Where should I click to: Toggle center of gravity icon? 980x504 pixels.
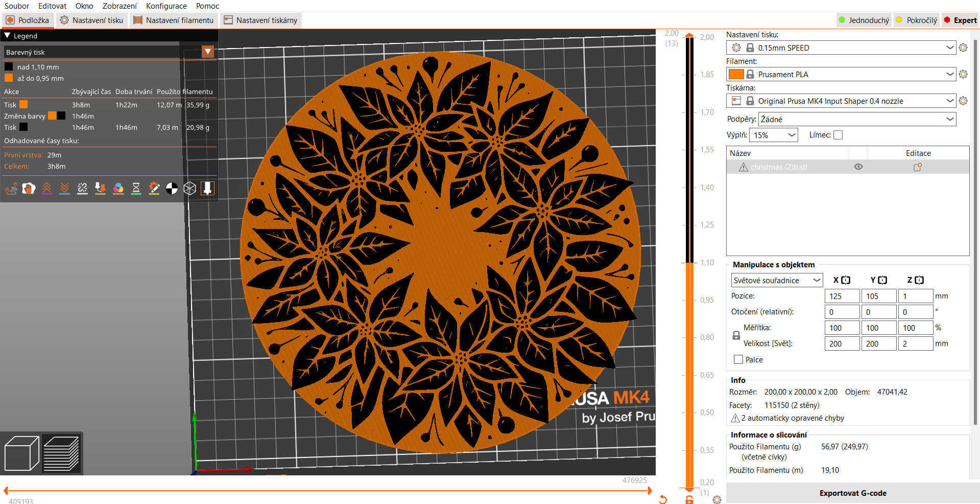pyautogui.click(x=172, y=189)
